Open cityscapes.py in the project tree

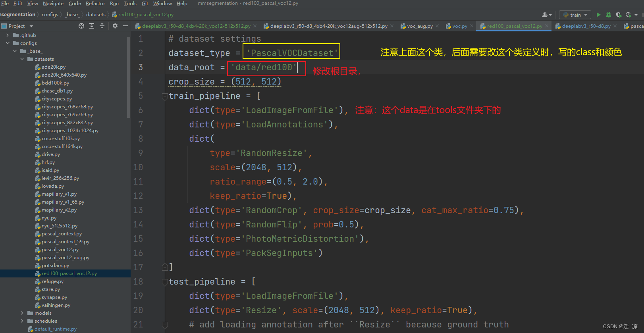(57, 99)
